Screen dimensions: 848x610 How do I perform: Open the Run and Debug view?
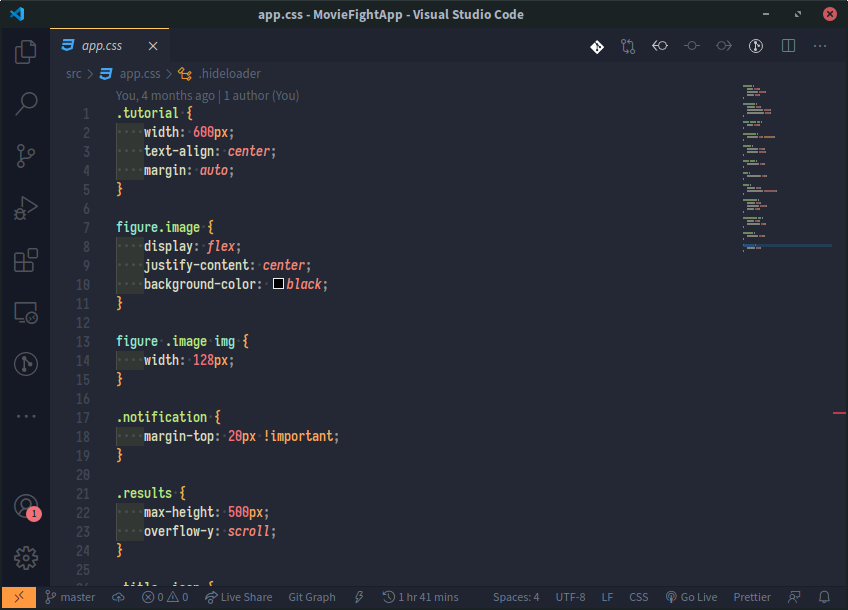point(25,208)
